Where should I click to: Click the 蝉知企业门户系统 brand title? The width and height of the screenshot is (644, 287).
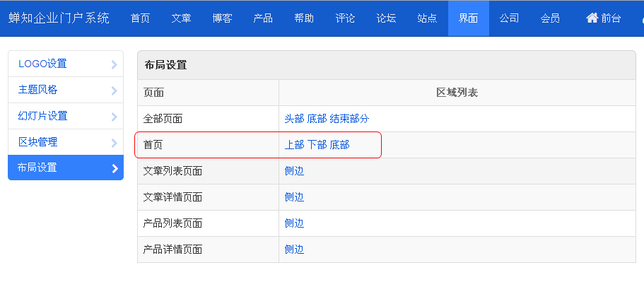(x=59, y=18)
